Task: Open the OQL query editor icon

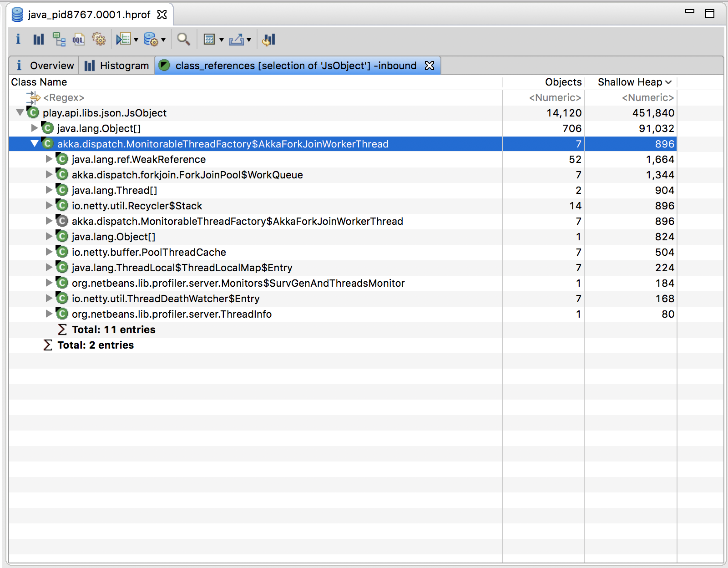Action: (x=78, y=39)
